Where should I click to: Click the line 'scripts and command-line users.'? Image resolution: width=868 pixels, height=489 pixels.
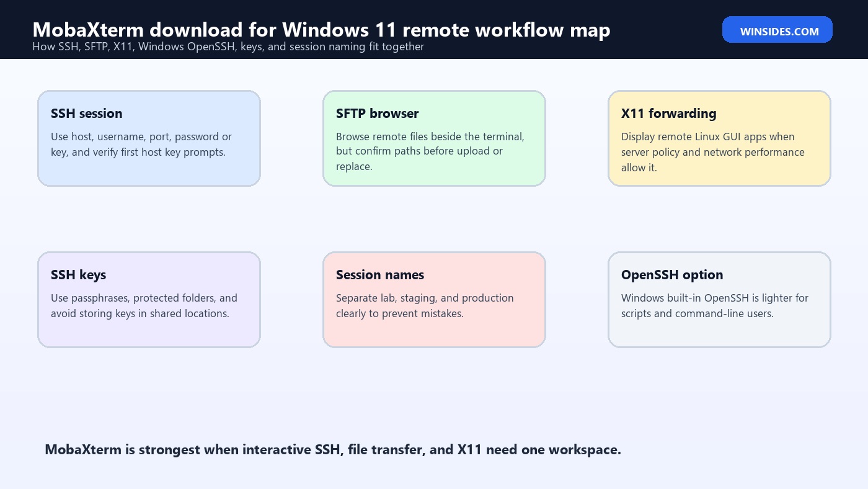[697, 313]
